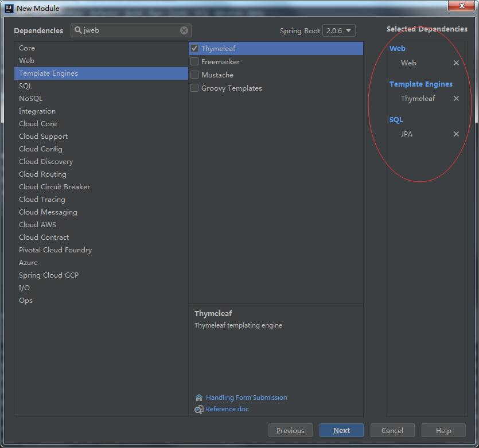The width and height of the screenshot is (479, 448).
Task: Select the Ops category
Action: point(101,301)
